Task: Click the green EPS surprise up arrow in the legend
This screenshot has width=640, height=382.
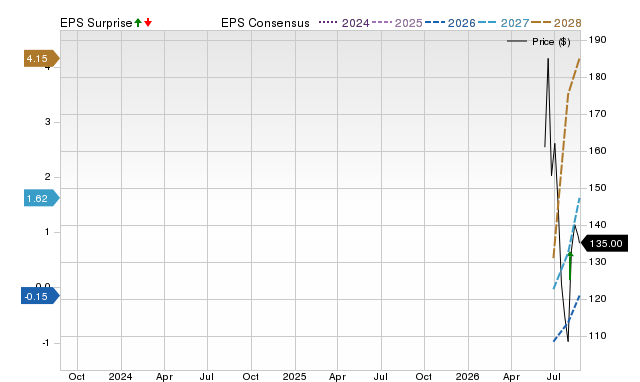Action: tap(138, 22)
